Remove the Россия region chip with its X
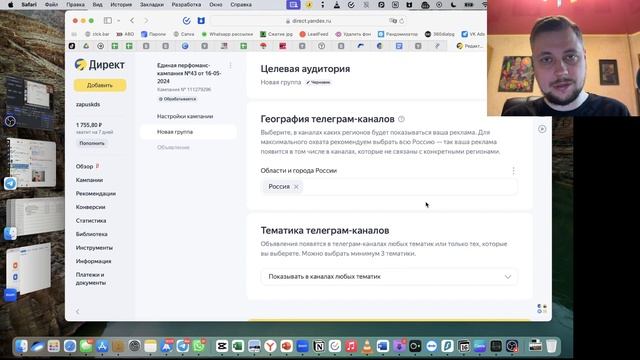The image size is (640, 360). click(x=296, y=187)
